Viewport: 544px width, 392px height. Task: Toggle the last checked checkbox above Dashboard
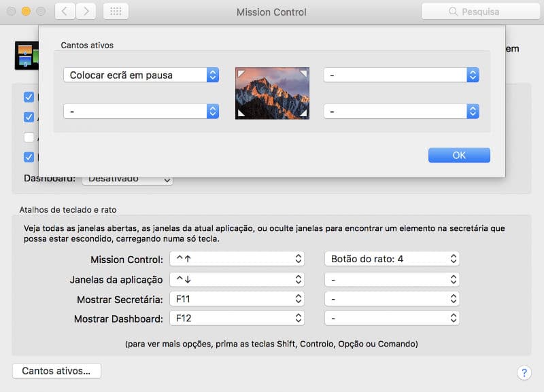[29, 157]
